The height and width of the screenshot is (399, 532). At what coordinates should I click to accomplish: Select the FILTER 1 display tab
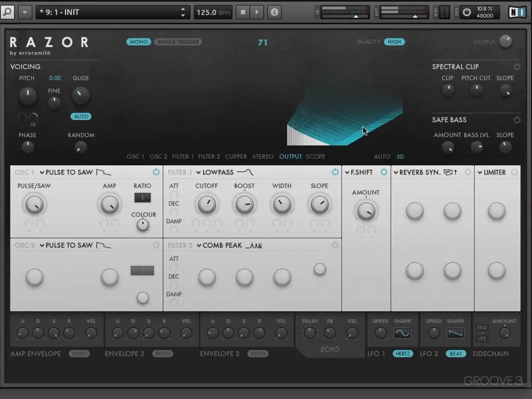[182, 157]
